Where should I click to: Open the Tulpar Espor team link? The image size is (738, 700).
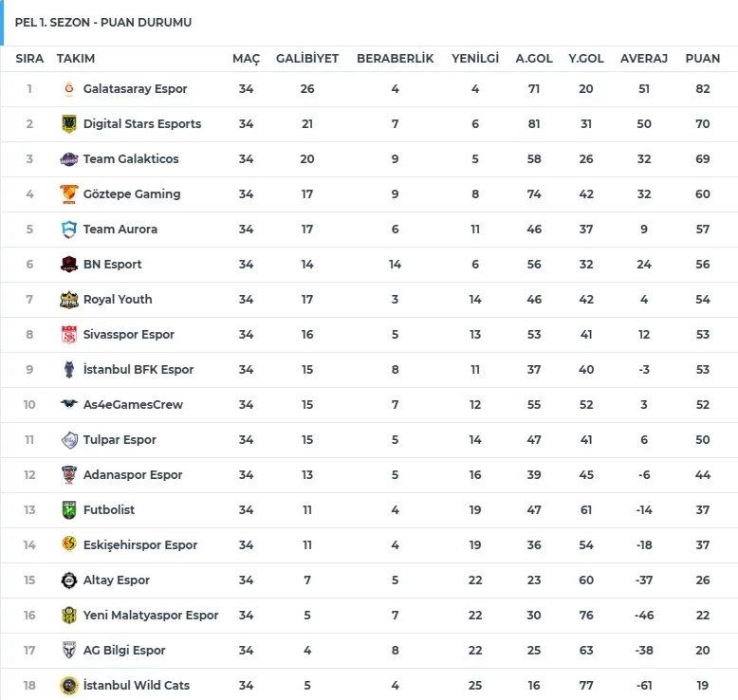120,440
